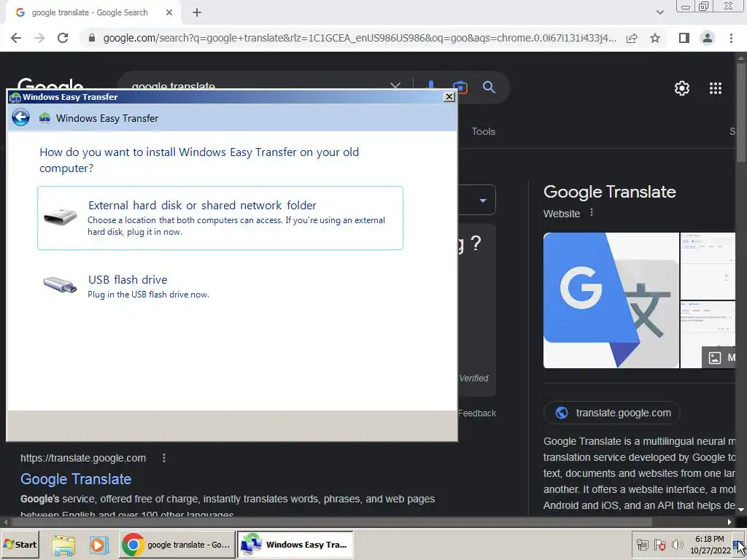Click the network tray icon
Image resolution: width=747 pixels, height=560 pixels.
(642, 545)
